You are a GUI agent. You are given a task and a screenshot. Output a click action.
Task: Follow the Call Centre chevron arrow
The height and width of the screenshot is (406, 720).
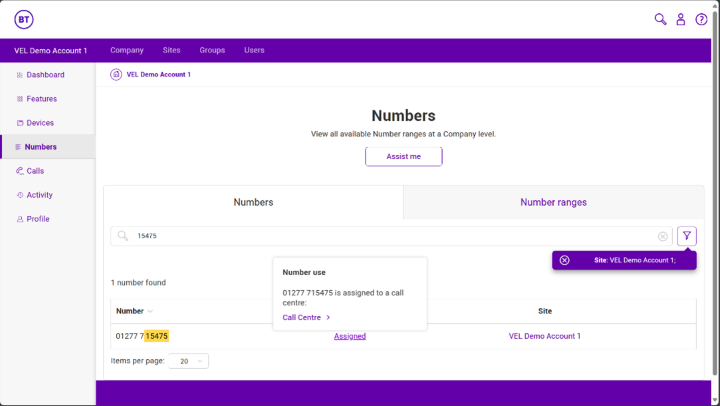328,317
